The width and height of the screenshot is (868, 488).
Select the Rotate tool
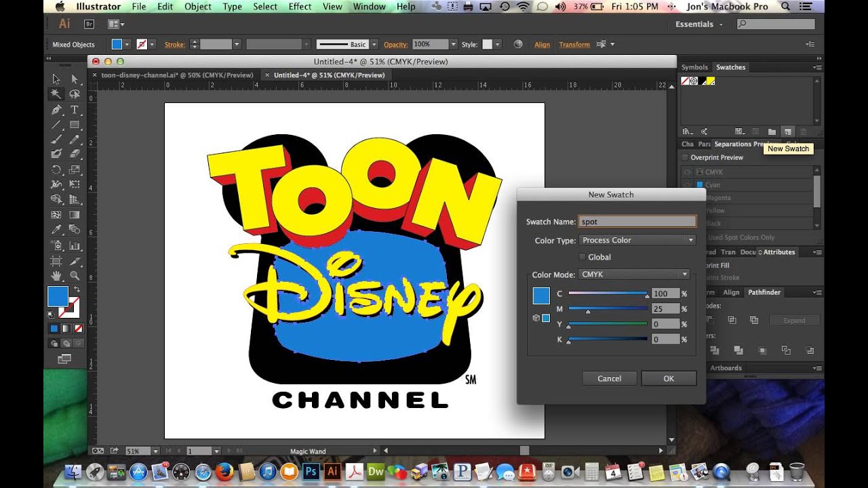56,170
